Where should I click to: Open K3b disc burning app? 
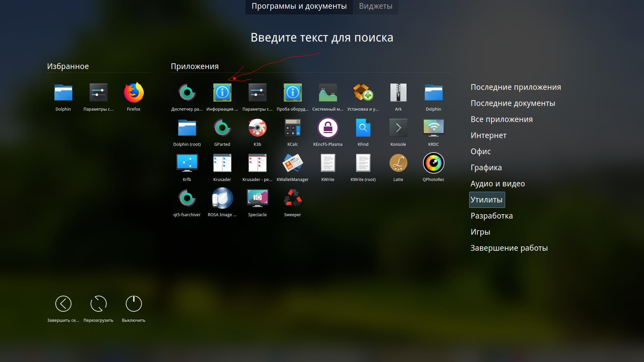click(x=257, y=128)
